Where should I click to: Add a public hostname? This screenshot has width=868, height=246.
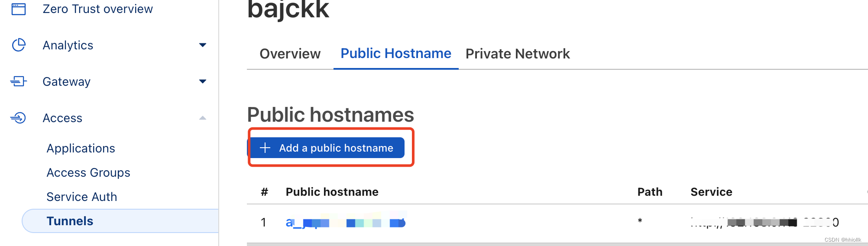(x=327, y=148)
